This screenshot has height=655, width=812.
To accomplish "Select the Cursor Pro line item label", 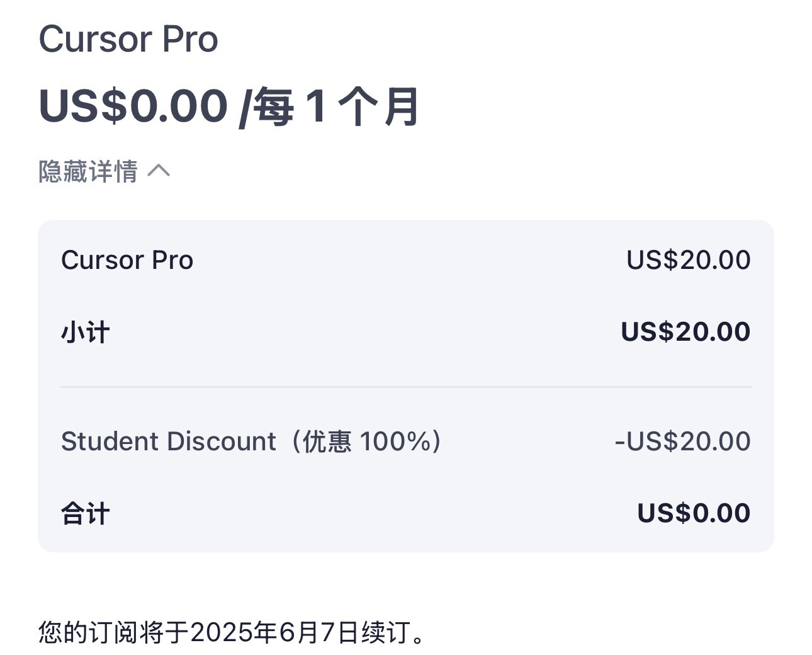I will tap(127, 260).
